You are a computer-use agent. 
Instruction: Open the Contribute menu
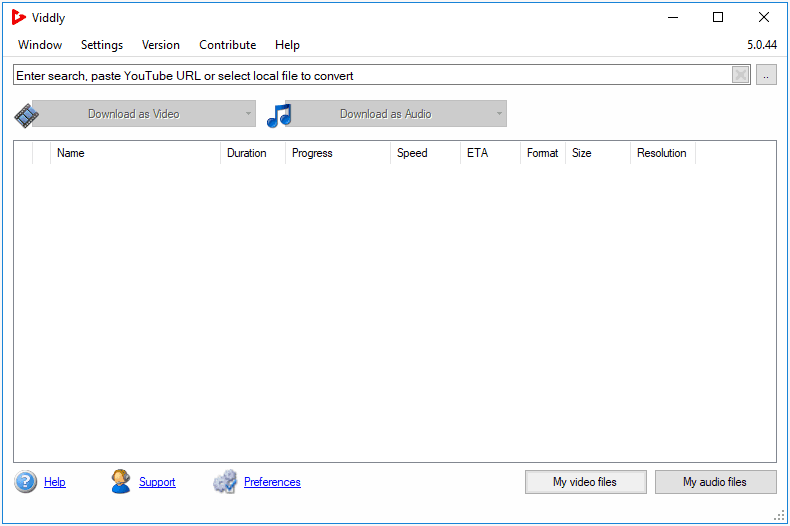click(x=228, y=45)
